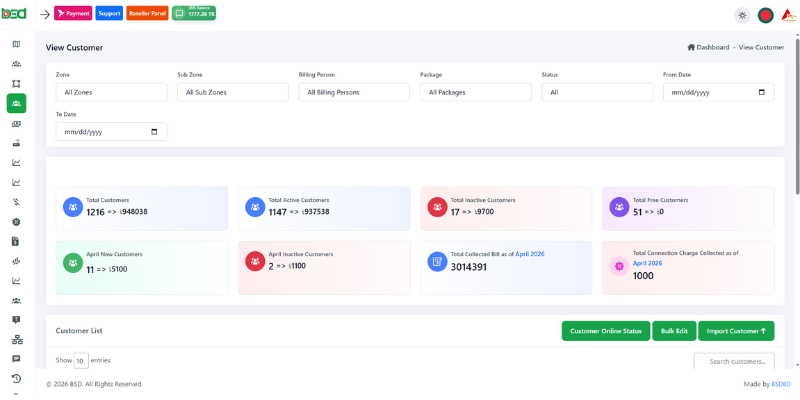This screenshot has height=400, width=800.
Task: Open the Status filter dropdown
Action: pos(597,92)
